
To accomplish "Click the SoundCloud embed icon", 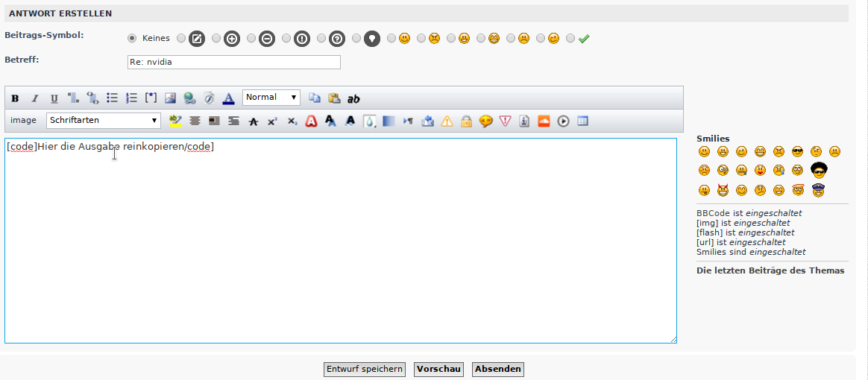I will (x=544, y=121).
